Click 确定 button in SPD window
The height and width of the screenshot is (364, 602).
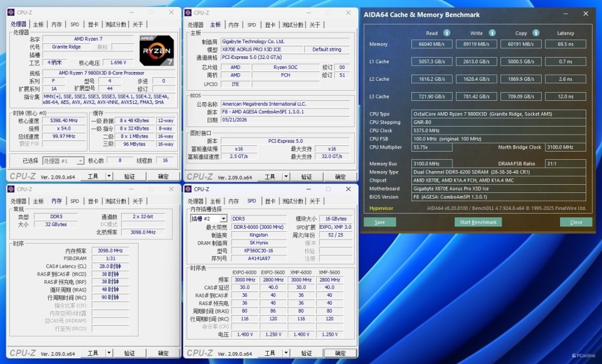(340, 353)
